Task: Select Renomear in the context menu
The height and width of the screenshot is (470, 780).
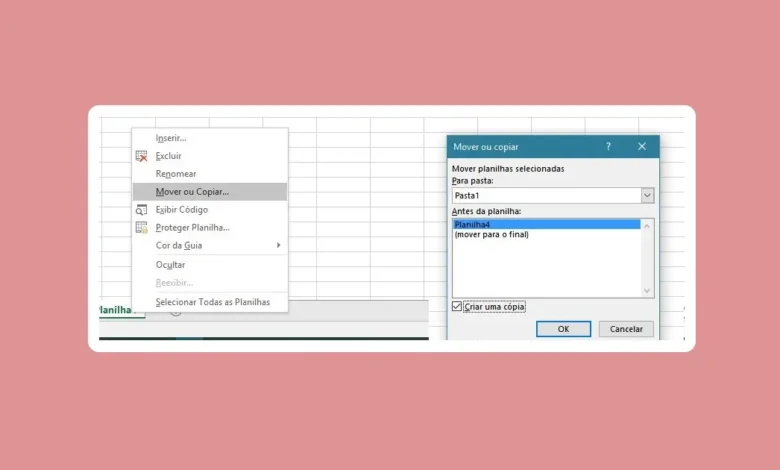Action: click(210, 174)
